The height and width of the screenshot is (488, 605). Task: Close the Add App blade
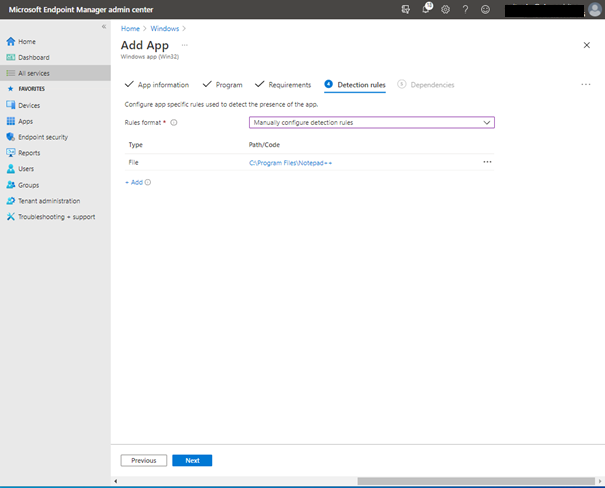click(x=586, y=45)
